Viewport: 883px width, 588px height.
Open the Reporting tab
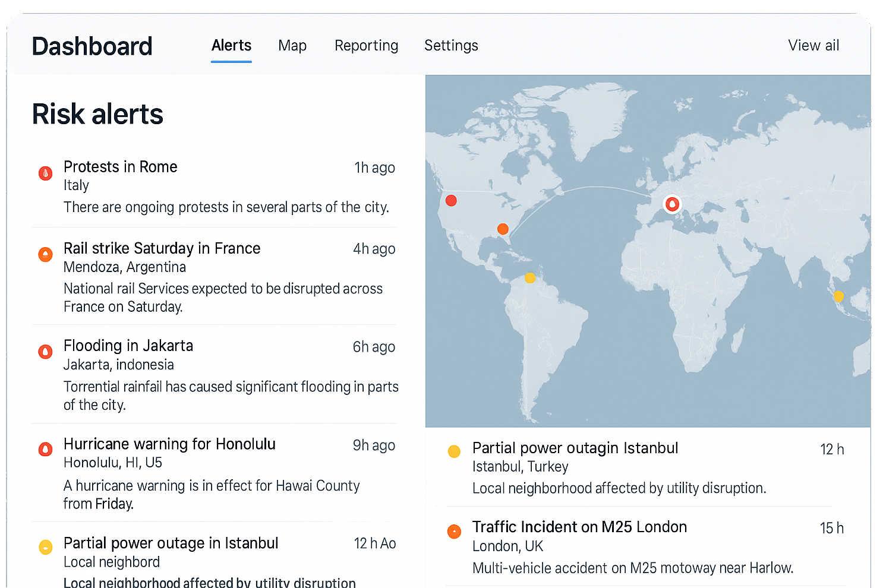click(366, 46)
